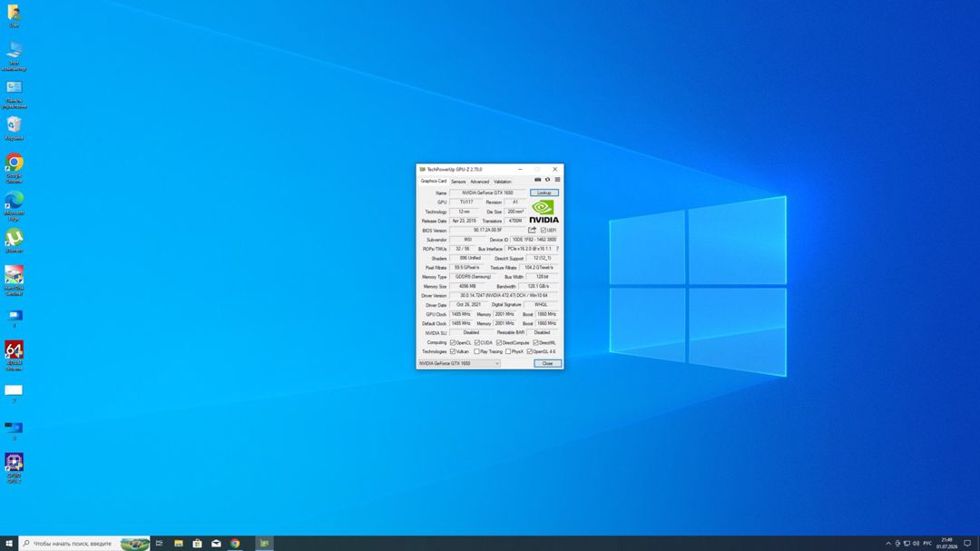Click the taskbar clock and date
Screen dimensions: 980x551
click(x=946, y=544)
